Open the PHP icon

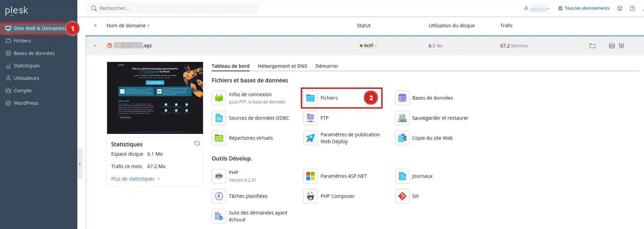coord(219,176)
